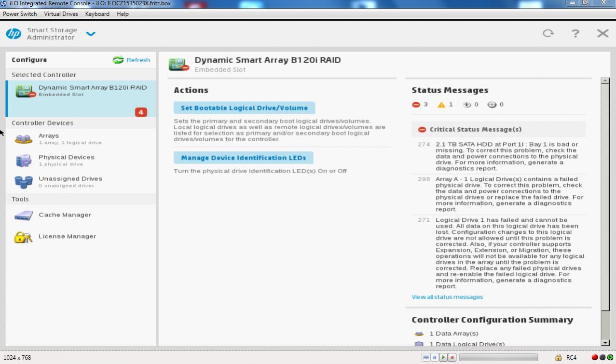Click Manage Device Identification LEDs button

[243, 158]
